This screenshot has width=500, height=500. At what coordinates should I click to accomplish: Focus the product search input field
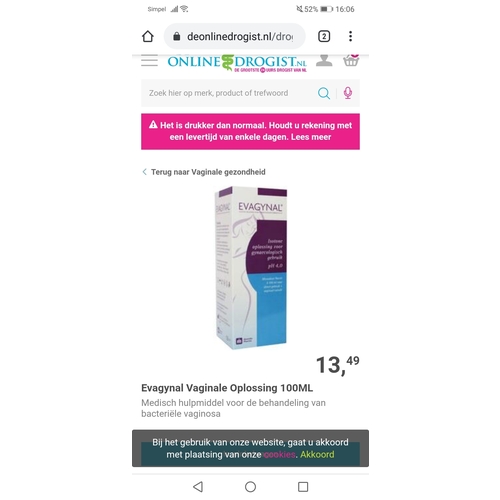tap(227, 93)
